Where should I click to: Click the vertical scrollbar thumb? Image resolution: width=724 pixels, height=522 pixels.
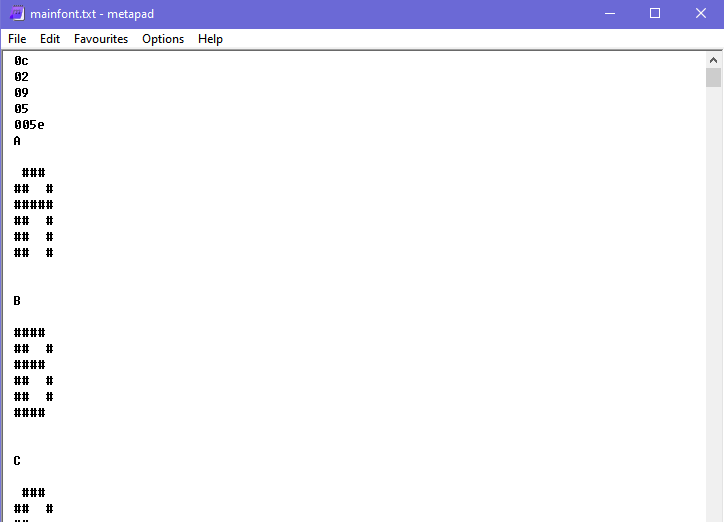tap(713, 78)
